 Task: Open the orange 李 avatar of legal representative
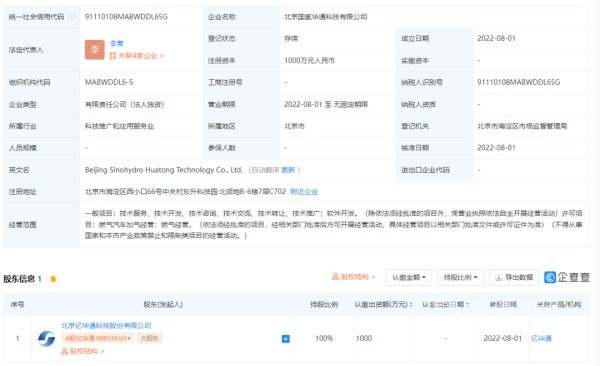pos(95,50)
